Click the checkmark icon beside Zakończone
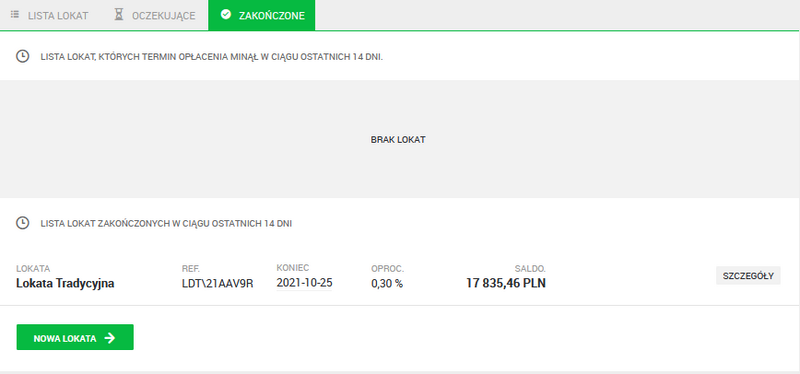800x374 pixels. (x=226, y=15)
